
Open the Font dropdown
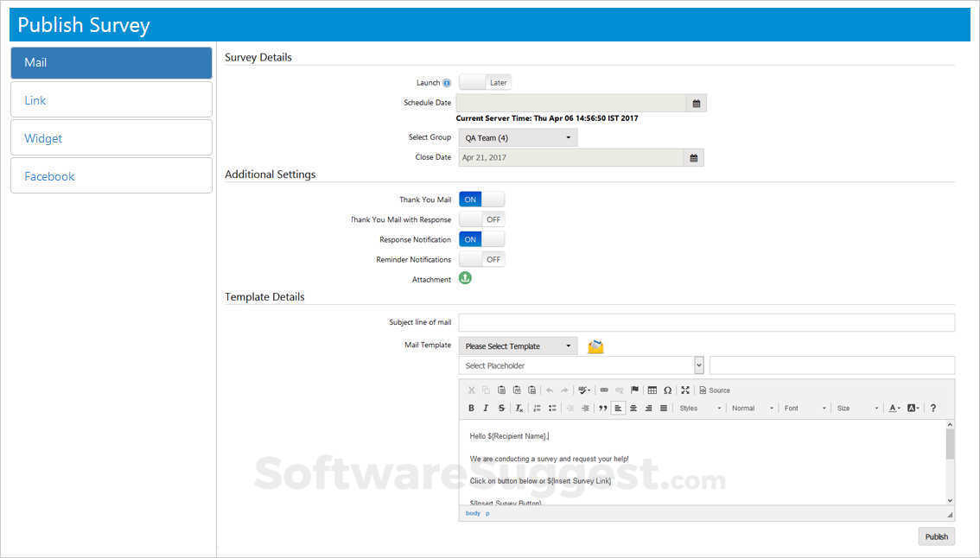point(805,408)
